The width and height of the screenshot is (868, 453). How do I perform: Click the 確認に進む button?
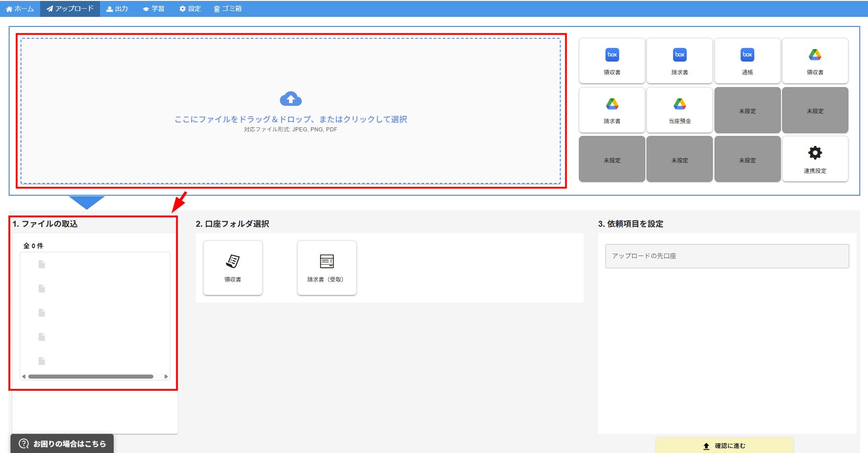(x=725, y=446)
